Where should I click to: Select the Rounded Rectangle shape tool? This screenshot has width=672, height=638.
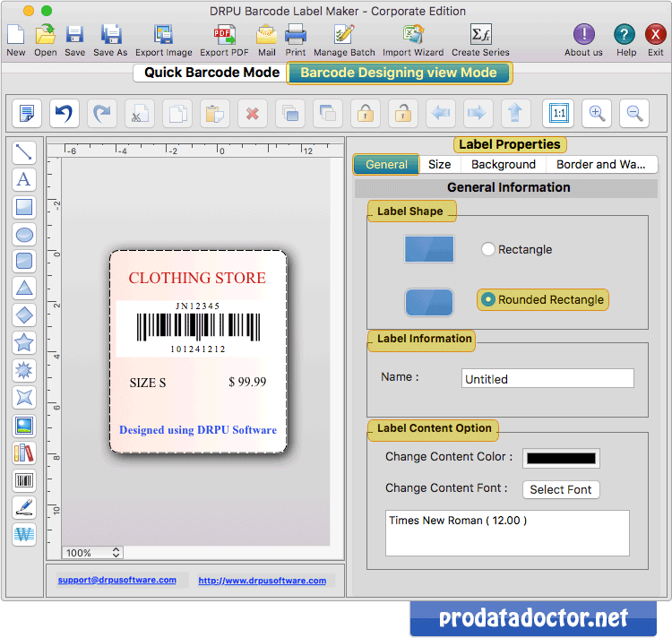point(24,261)
